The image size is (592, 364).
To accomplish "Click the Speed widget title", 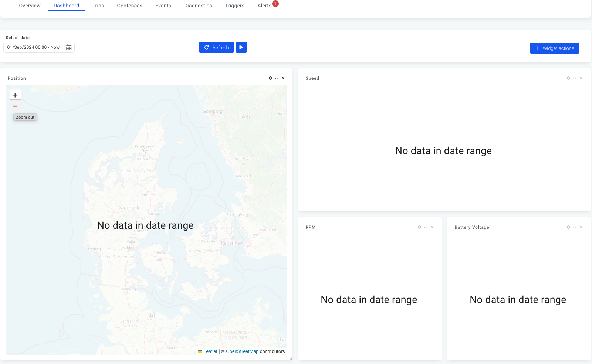I will coord(312,78).
